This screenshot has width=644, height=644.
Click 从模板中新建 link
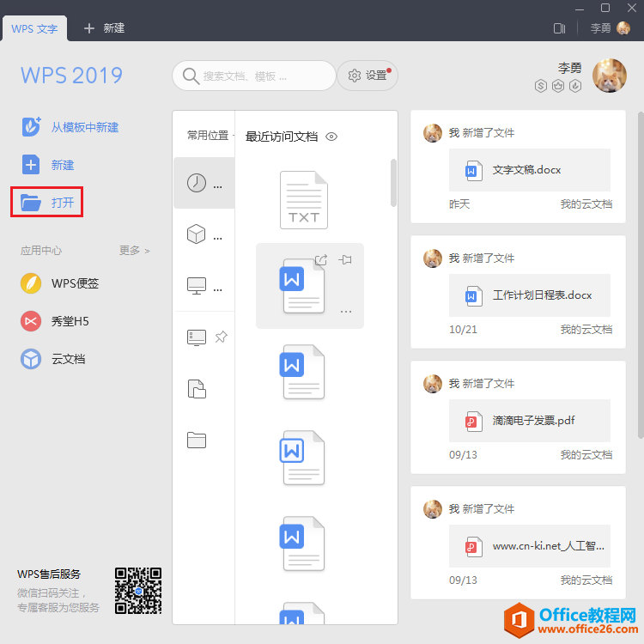tap(85, 127)
